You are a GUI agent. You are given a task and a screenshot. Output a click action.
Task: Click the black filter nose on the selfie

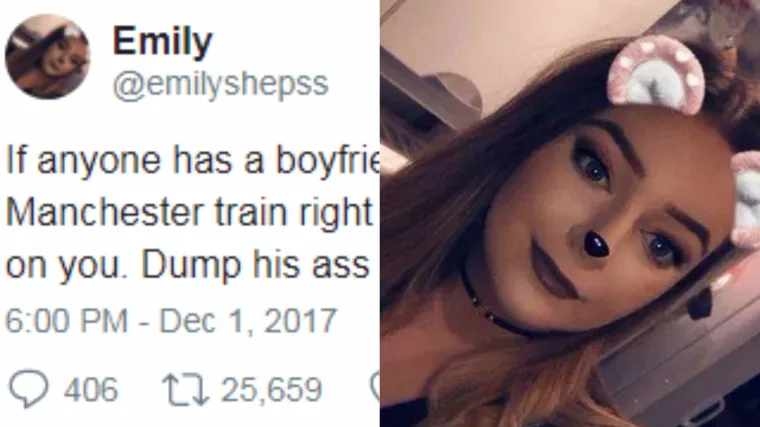(x=595, y=243)
